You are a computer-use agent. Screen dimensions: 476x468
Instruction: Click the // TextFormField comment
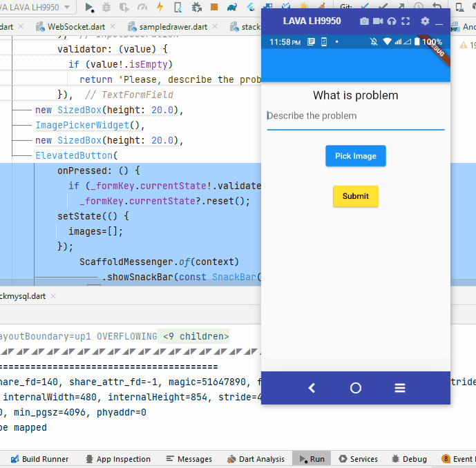click(129, 95)
